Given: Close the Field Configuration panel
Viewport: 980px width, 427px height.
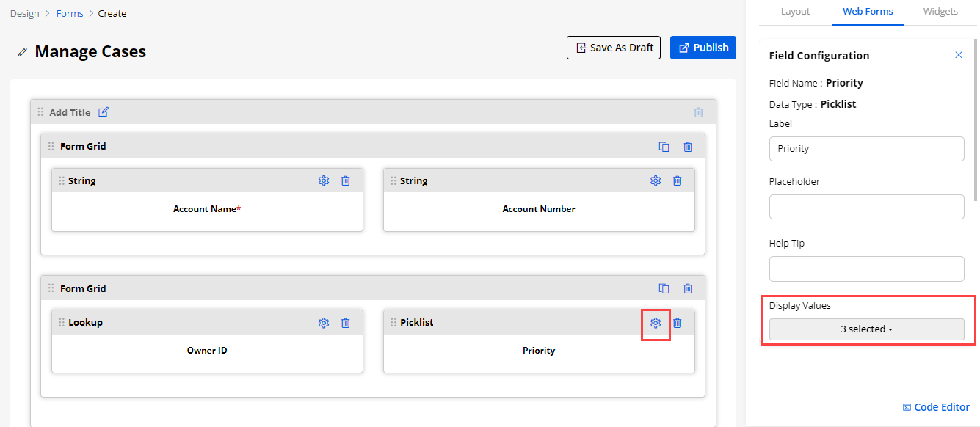Looking at the screenshot, I should (958, 55).
